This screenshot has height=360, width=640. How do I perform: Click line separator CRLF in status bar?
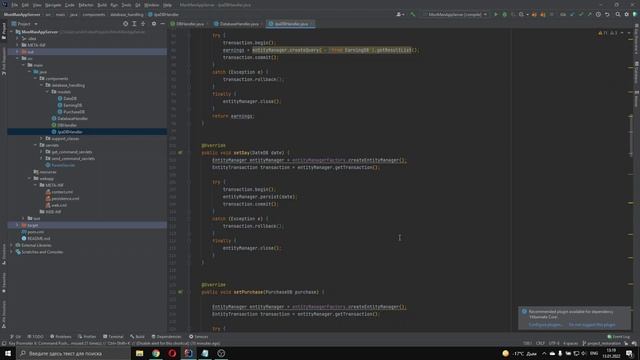pos(540,343)
